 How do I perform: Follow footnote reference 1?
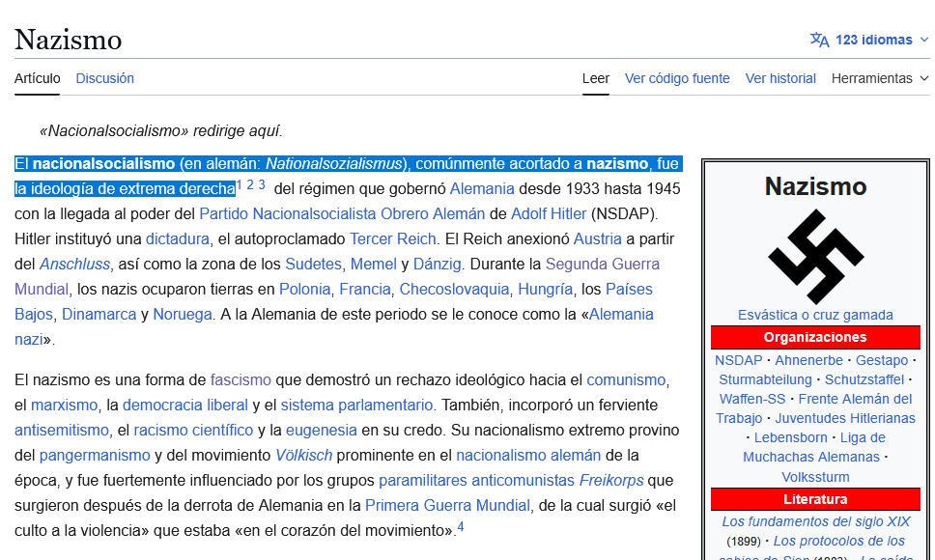[240, 184]
